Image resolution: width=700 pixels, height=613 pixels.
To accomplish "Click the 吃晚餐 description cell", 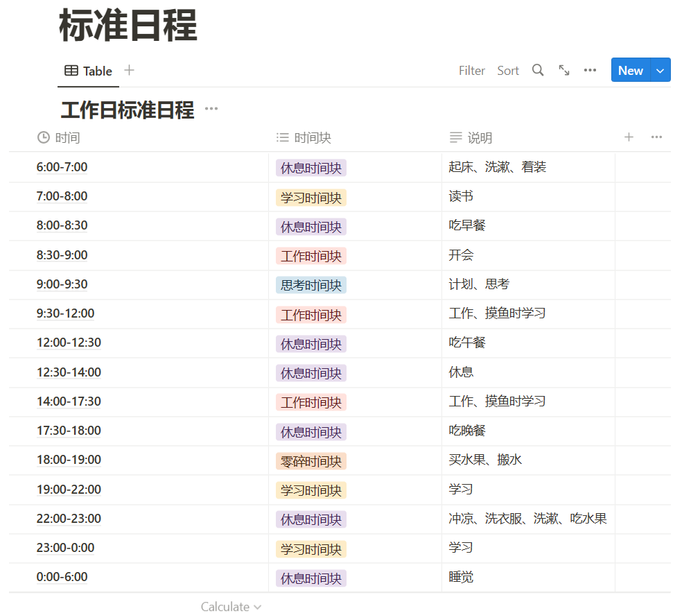I will click(528, 430).
